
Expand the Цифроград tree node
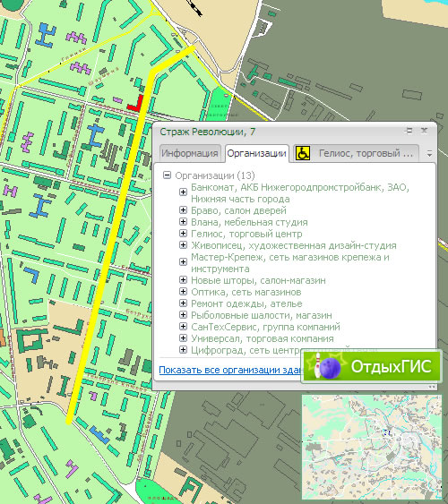[x=183, y=350]
